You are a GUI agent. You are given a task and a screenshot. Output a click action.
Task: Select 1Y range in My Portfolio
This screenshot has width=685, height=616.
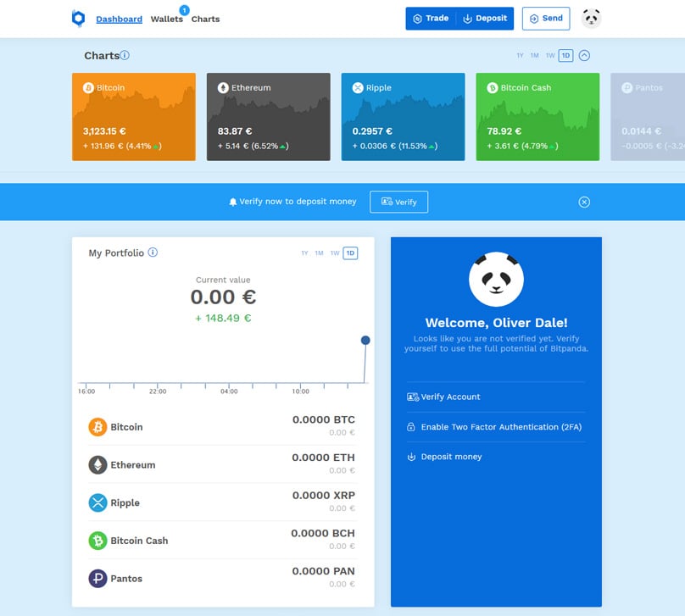click(304, 253)
